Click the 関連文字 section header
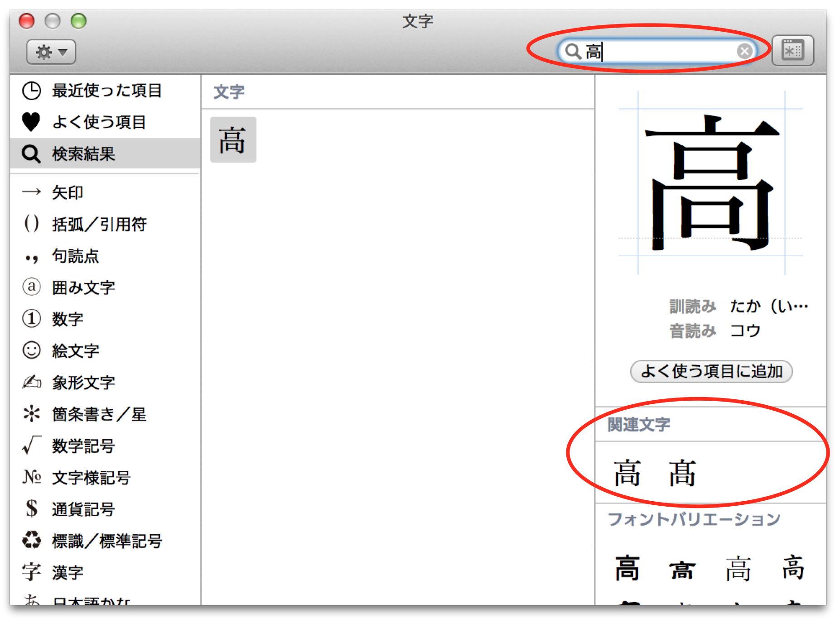The image size is (840, 623). pos(638,424)
